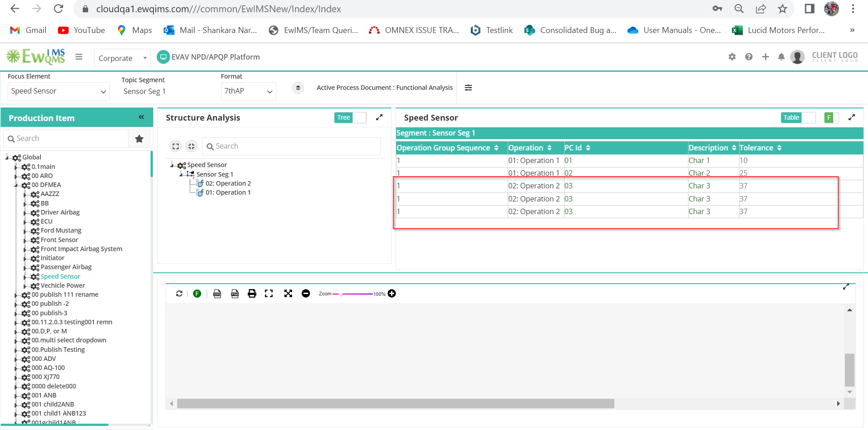
Task: Open the Gmail bookmark
Action: click(x=28, y=30)
